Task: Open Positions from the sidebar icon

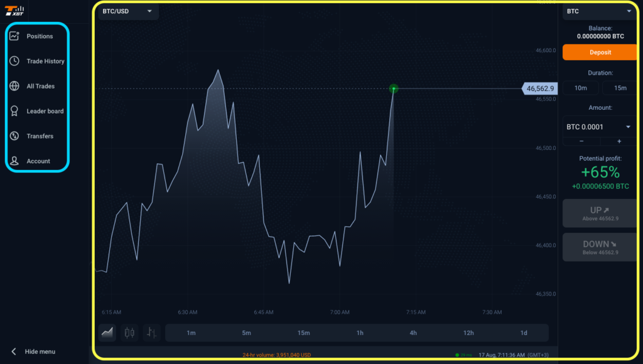Action: tap(14, 36)
